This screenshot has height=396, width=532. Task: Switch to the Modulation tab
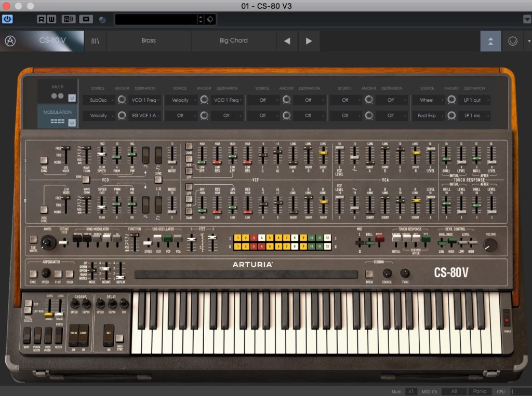click(x=57, y=116)
